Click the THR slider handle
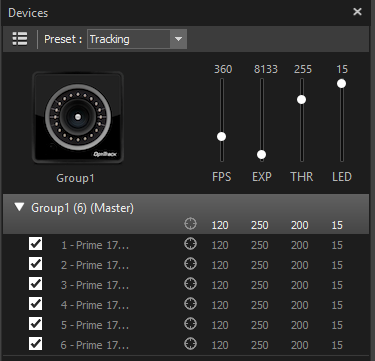 coord(301,99)
